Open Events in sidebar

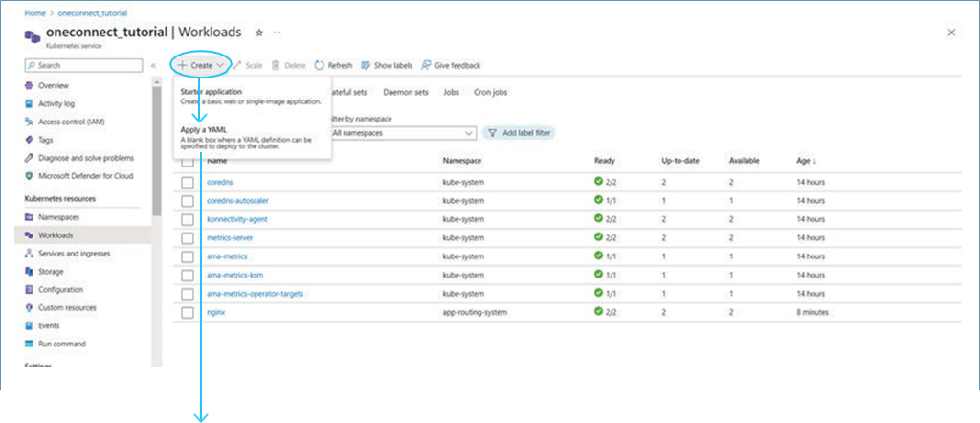point(49,326)
